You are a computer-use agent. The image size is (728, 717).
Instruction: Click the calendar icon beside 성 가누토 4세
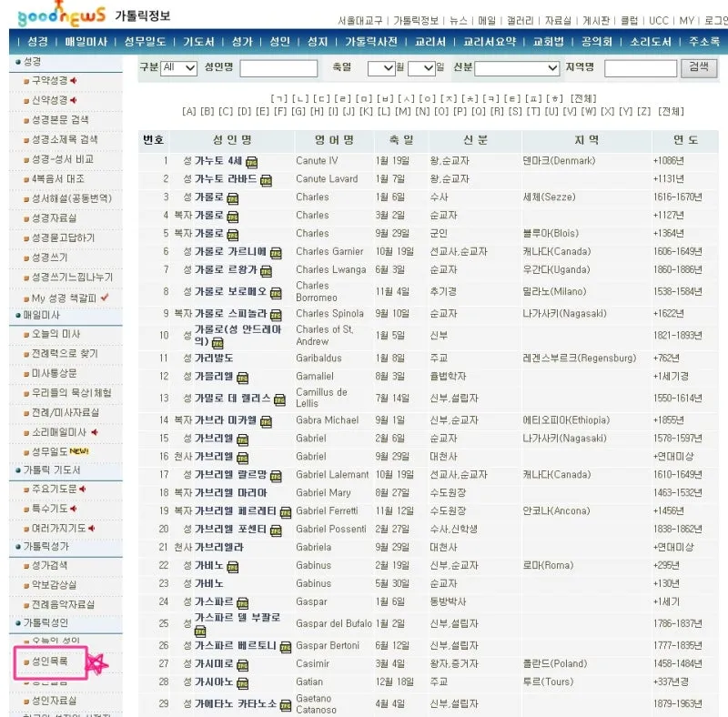click(x=252, y=161)
